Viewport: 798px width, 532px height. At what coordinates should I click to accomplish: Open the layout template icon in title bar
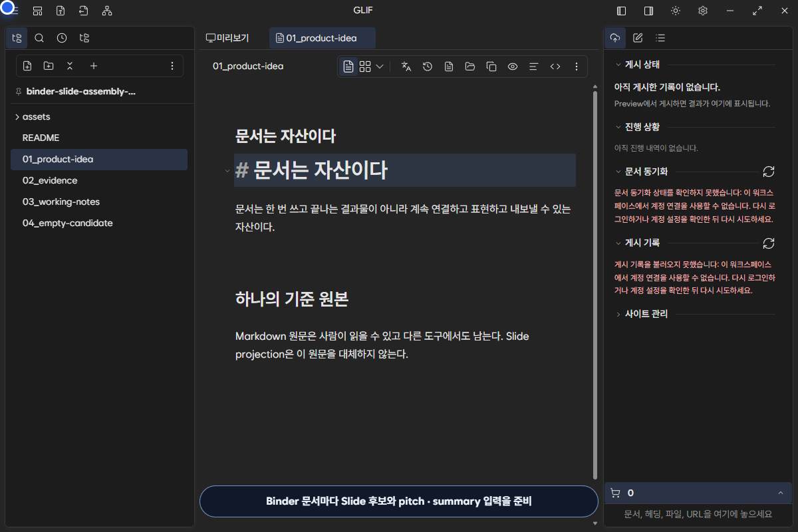click(x=38, y=11)
